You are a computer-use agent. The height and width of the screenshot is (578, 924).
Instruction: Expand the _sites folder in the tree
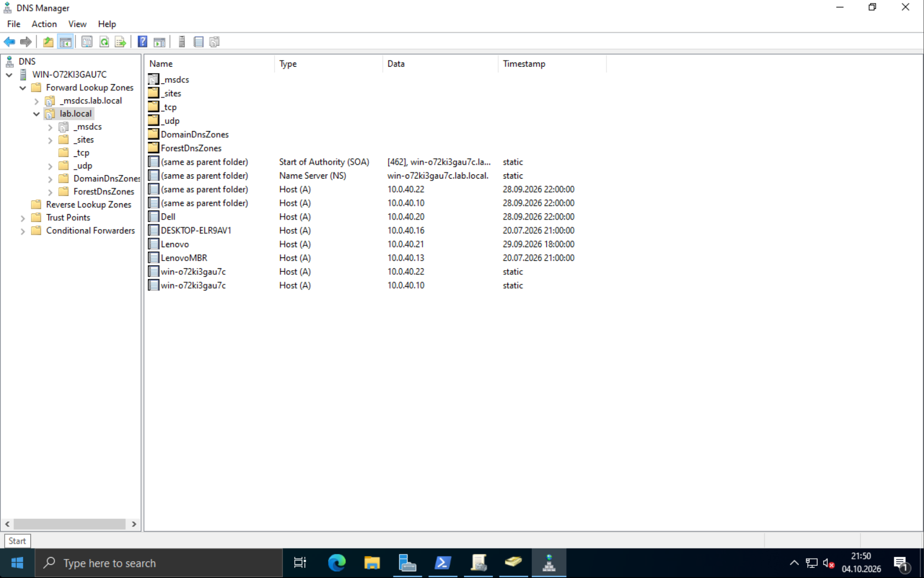[50, 140]
